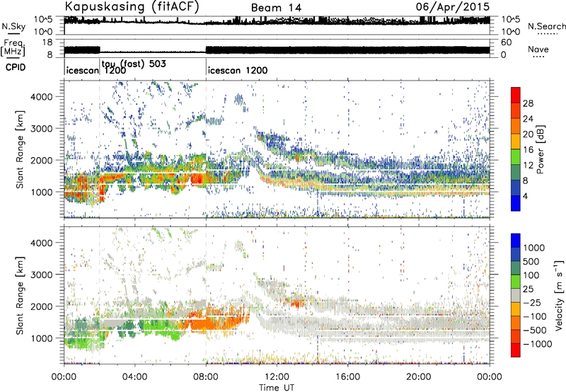Image resolution: width=566 pixels, height=392 pixels.
Task: Click the '3000' tick on the velocity panel
Action: [x=41, y=275]
